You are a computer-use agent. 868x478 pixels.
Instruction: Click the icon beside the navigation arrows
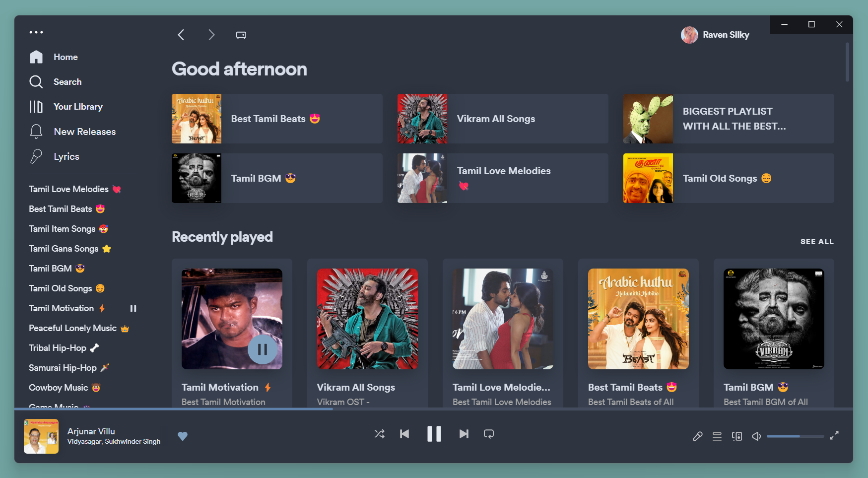241,35
